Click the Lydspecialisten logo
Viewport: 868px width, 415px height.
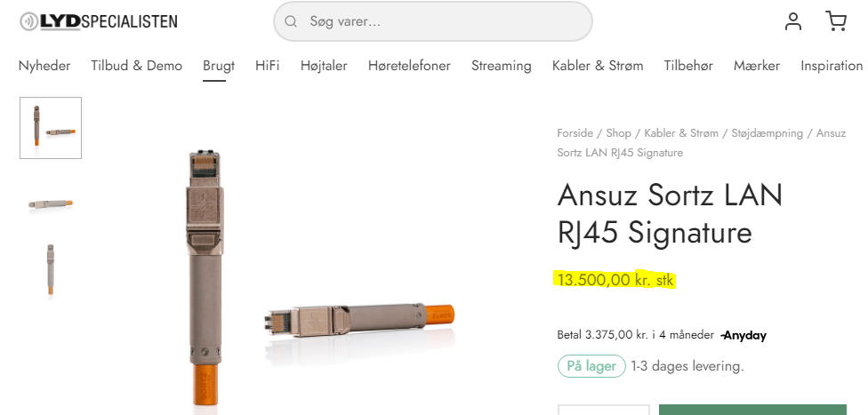point(99,21)
